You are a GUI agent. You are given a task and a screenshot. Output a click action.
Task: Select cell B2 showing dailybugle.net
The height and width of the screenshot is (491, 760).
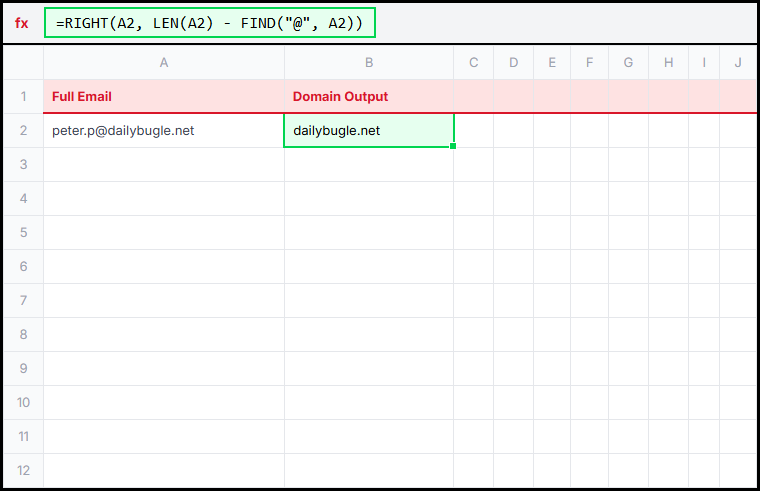368,130
